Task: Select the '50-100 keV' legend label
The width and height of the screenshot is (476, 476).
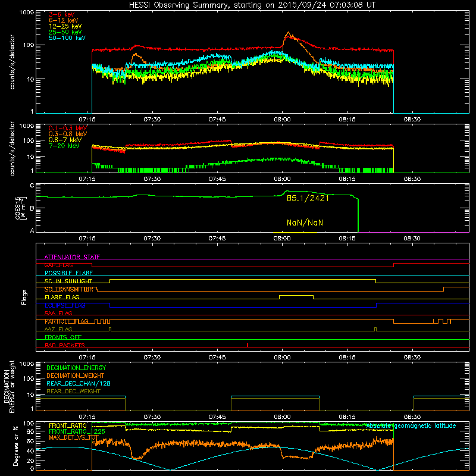Action: (67, 38)
